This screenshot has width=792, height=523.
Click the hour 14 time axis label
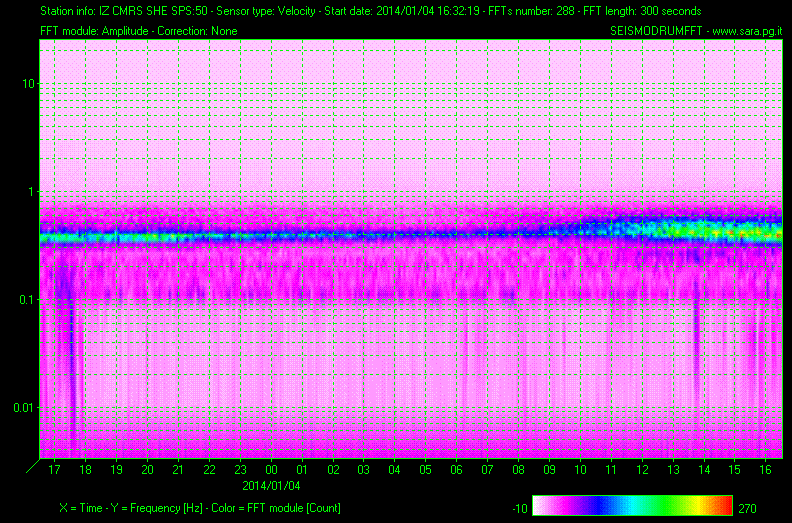pos(704,469)
